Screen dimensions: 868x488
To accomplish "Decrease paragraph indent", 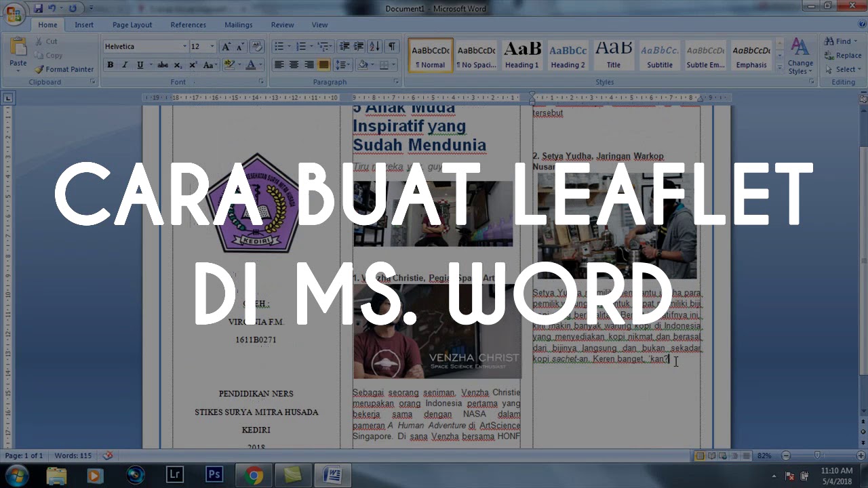I will [x=344, y=47].
